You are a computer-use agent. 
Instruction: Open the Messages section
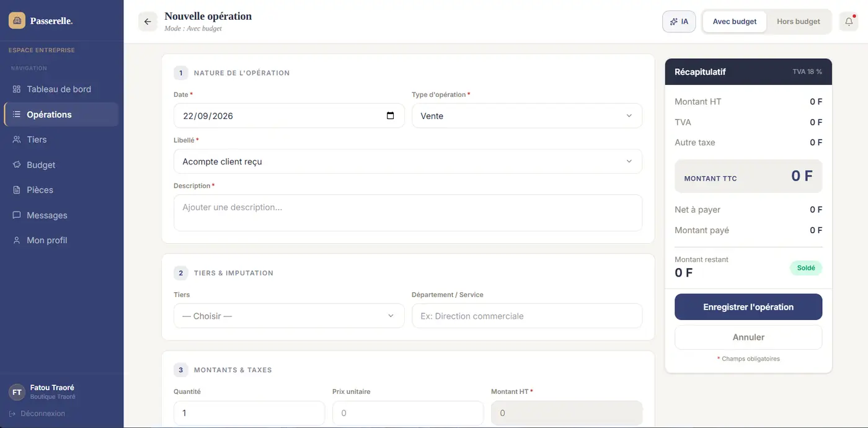point(61,215)
